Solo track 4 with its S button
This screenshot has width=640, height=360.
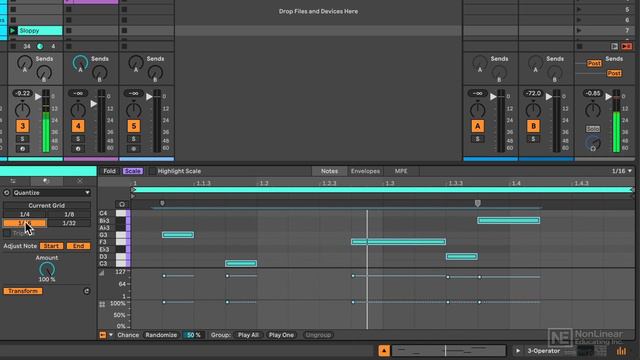tap(78, 139)
